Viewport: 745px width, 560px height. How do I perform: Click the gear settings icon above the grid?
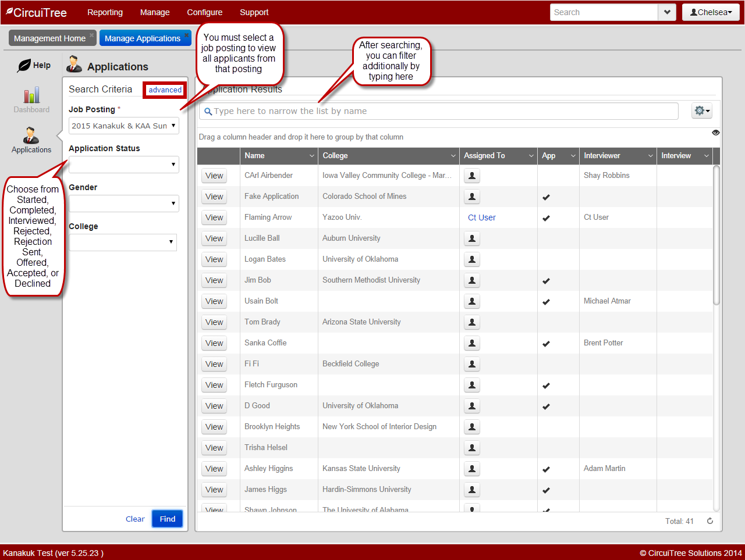click(701, 111)
